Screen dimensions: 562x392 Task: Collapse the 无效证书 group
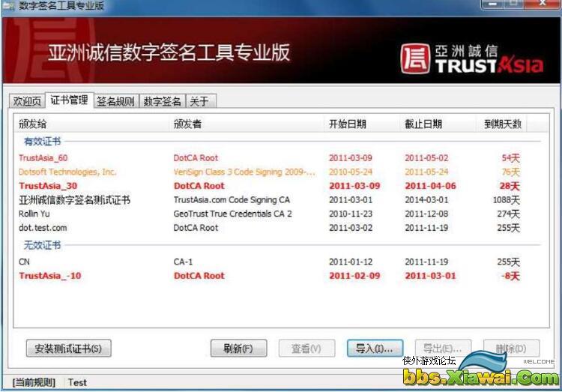coord(43,246)
